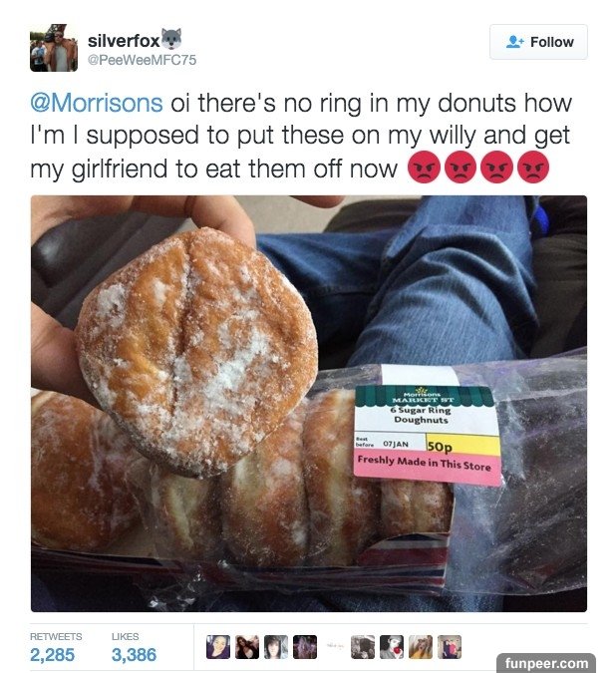616x673 pixels.
Task: Click the sixth liker avatar
Action: (363, 647)
